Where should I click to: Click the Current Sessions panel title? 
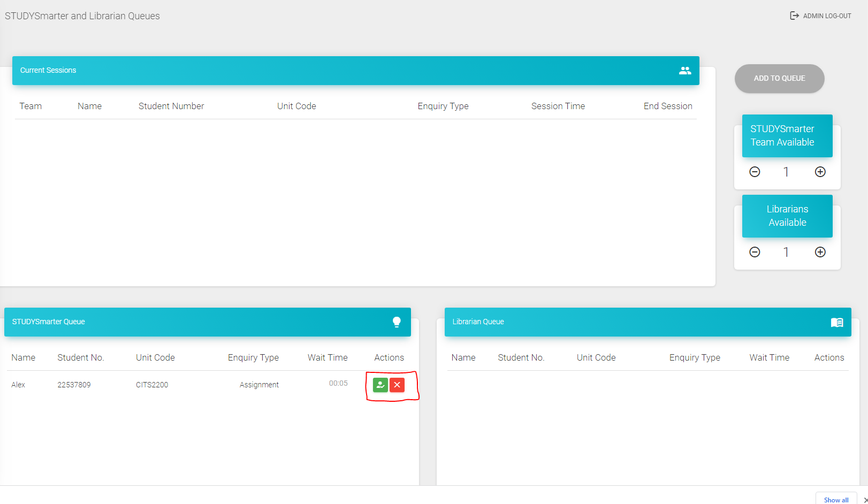click(48, 71)
